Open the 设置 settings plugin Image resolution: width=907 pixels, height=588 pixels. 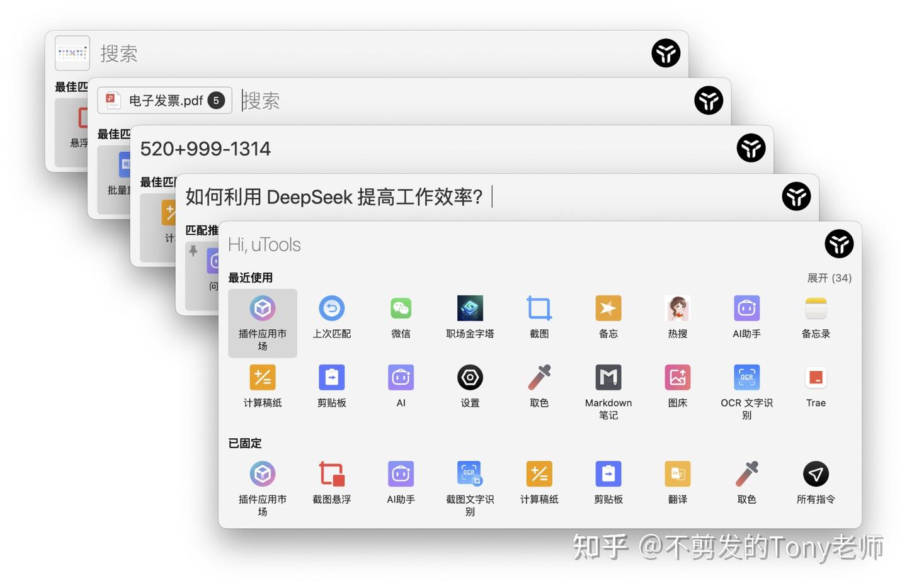click(470, 377)
